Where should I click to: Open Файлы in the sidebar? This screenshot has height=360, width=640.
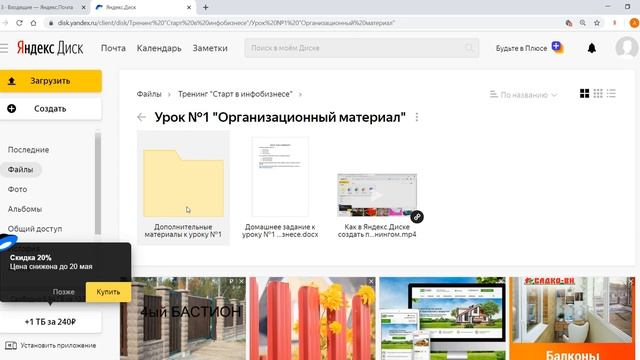tap(20, 169)
